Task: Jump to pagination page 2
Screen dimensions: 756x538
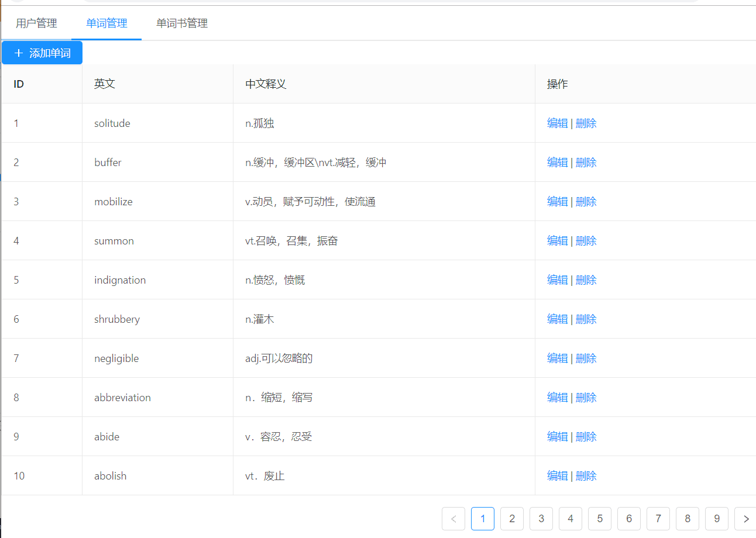Action: 512,519
